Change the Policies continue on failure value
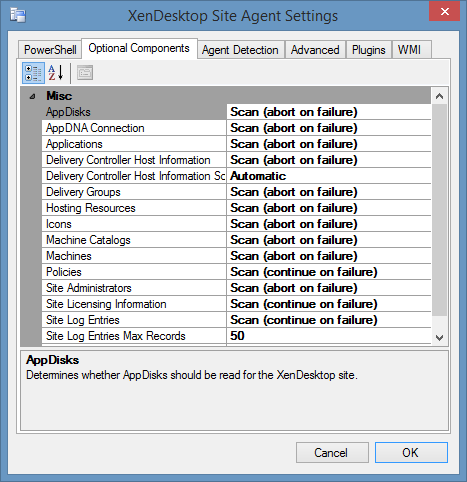The image size is (467, 482). (329, 272)
